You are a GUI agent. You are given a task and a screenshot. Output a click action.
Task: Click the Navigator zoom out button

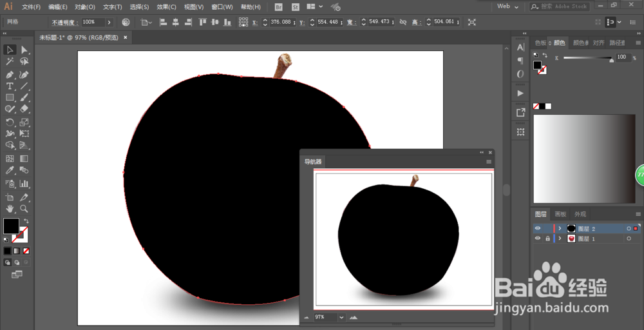307,318
